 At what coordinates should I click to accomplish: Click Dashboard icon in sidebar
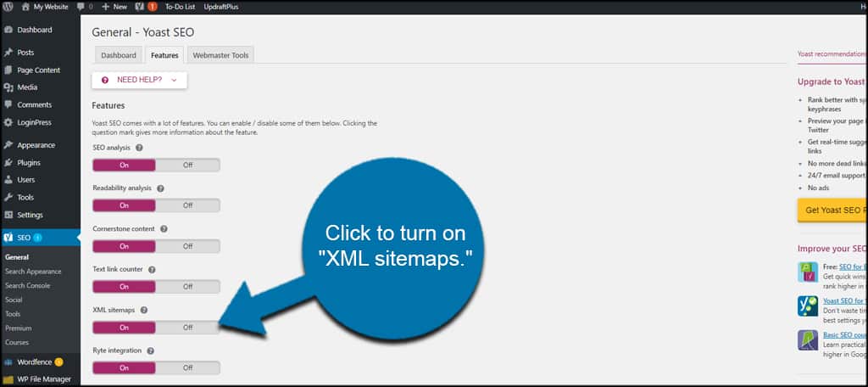pos(8,30)
